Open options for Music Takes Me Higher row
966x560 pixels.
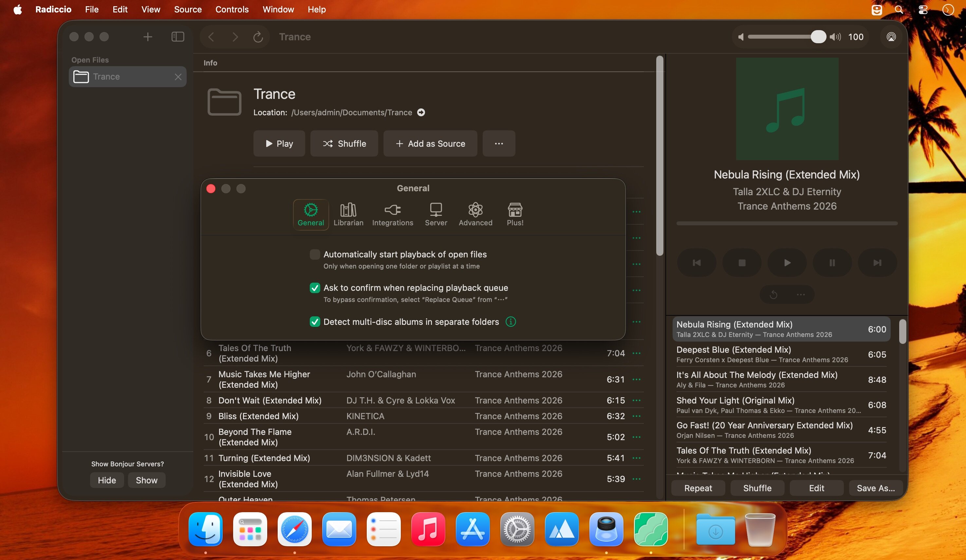pos(636,379)
